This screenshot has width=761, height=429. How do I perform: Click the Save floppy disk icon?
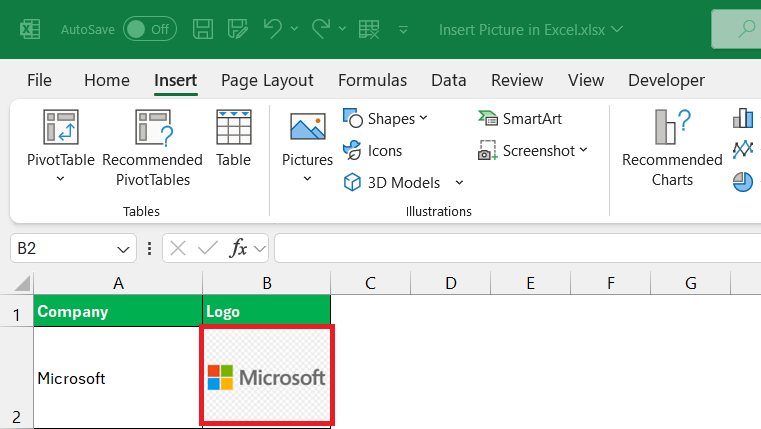pyautogui.click(x=203, y=29)
